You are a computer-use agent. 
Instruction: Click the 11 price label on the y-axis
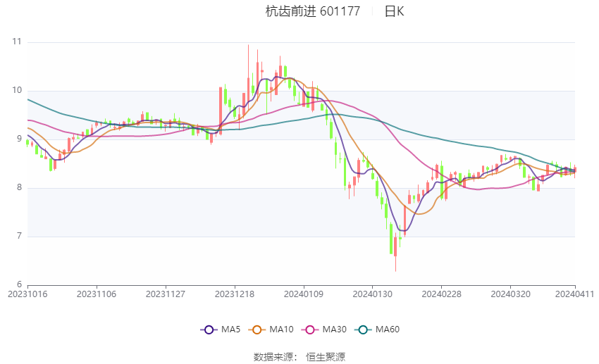point(17,42)
